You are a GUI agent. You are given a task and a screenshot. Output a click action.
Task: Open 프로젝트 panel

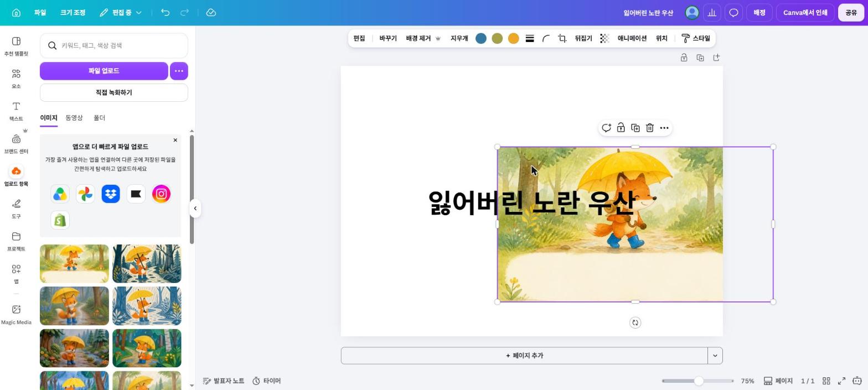[16, 241]
